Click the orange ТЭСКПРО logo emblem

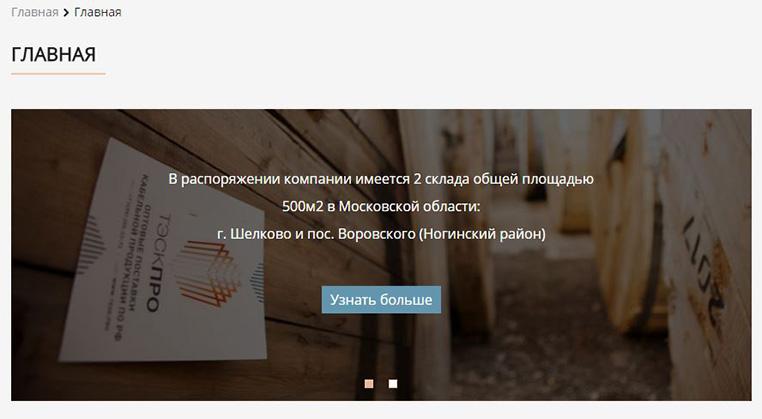tap(209, 274)
